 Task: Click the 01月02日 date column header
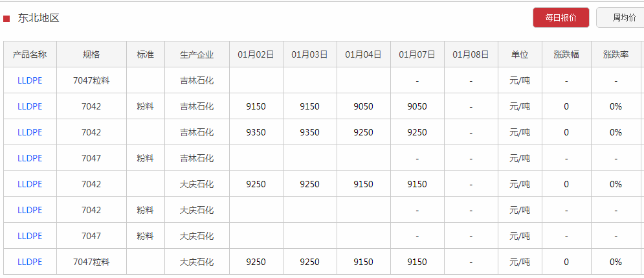[x=256, y=54]
